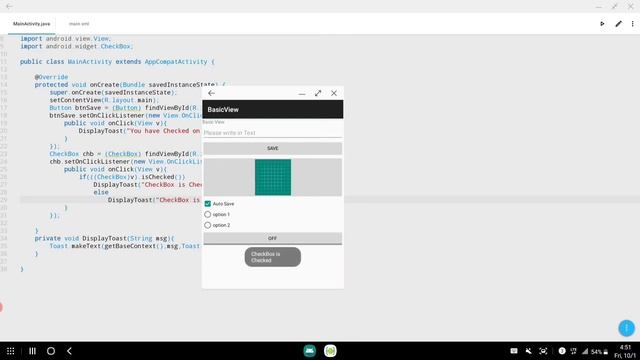Screen dimensions: 640x360
Task: Select the option 2 radio button
Action: [x=208, y=225]
